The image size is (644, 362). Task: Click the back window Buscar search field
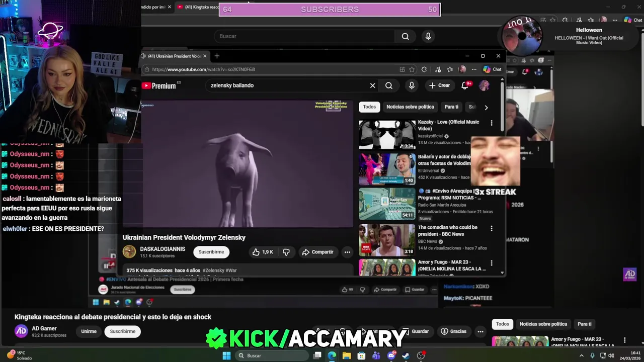[304, 36]
